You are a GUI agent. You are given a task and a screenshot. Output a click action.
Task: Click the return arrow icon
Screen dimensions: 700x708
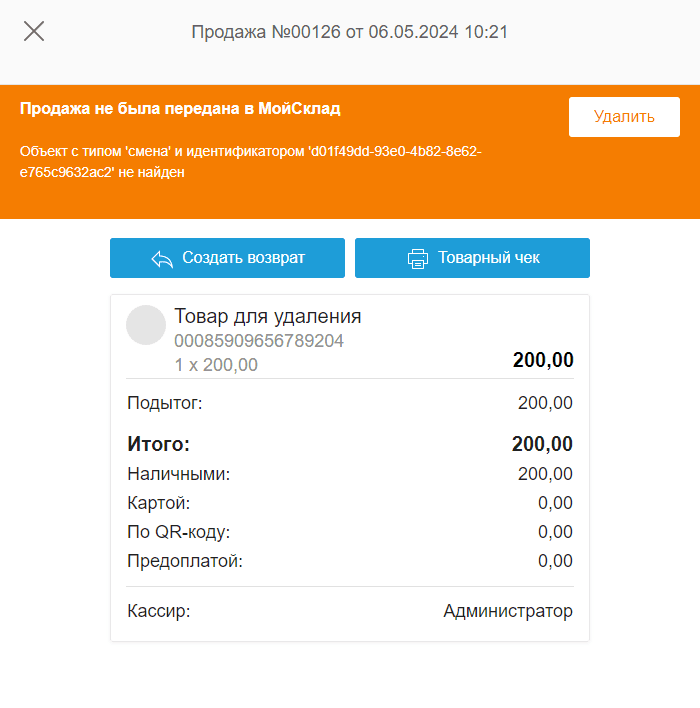162,258
